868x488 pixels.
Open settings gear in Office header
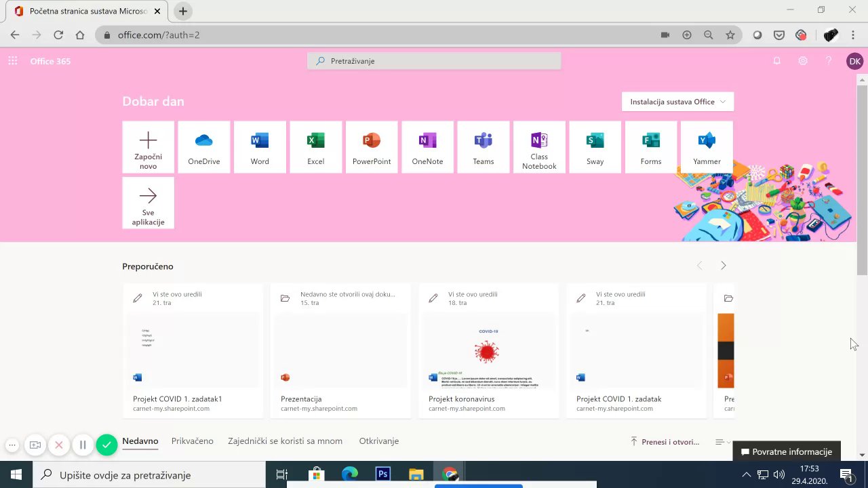tap(803, 61)
